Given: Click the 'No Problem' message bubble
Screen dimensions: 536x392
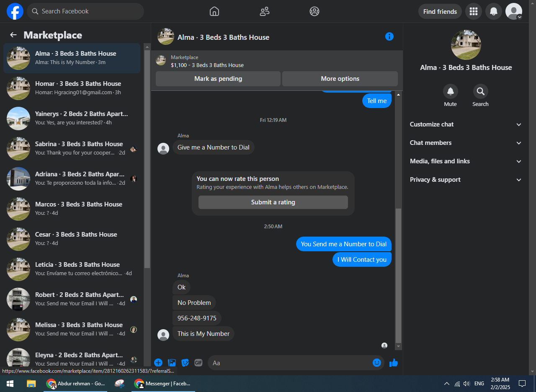Looking at the screenshot, I should point(194,303).
